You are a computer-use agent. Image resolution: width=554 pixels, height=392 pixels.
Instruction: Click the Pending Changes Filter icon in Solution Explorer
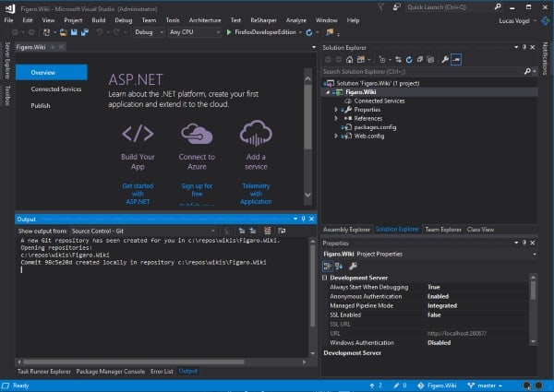pos(382,59)
